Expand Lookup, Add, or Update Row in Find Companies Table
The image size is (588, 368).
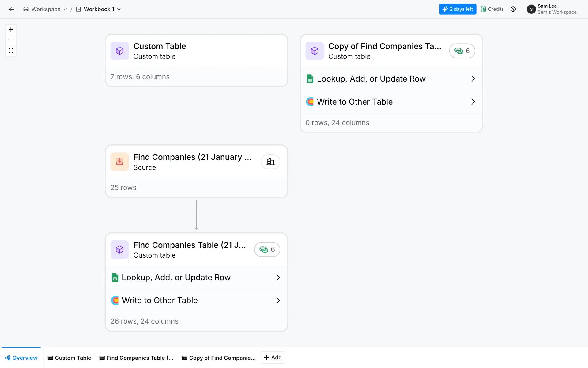click(x=278, y=278)
